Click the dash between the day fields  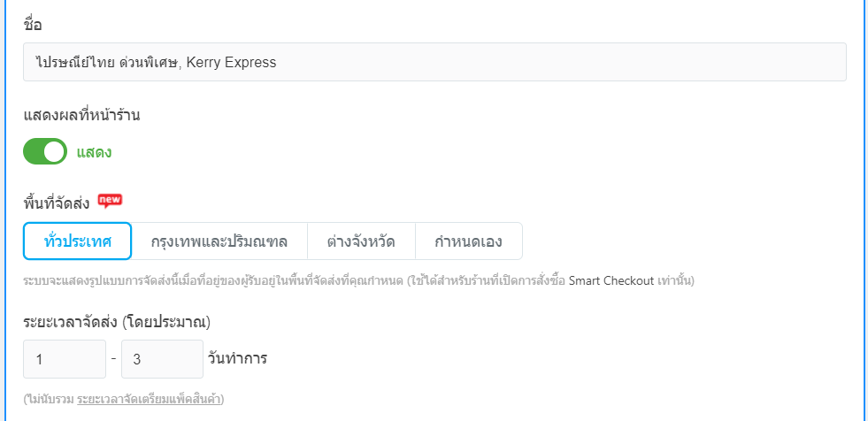113,358
